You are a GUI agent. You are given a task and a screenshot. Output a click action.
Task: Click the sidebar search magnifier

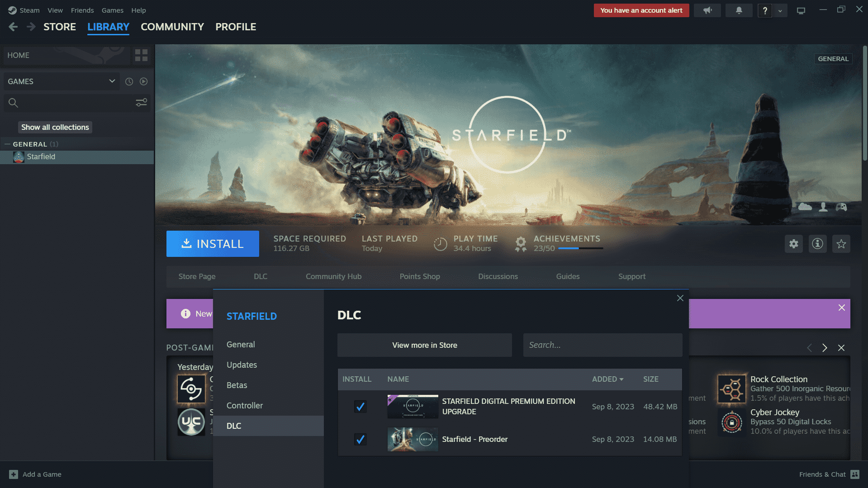pos(13,103)
